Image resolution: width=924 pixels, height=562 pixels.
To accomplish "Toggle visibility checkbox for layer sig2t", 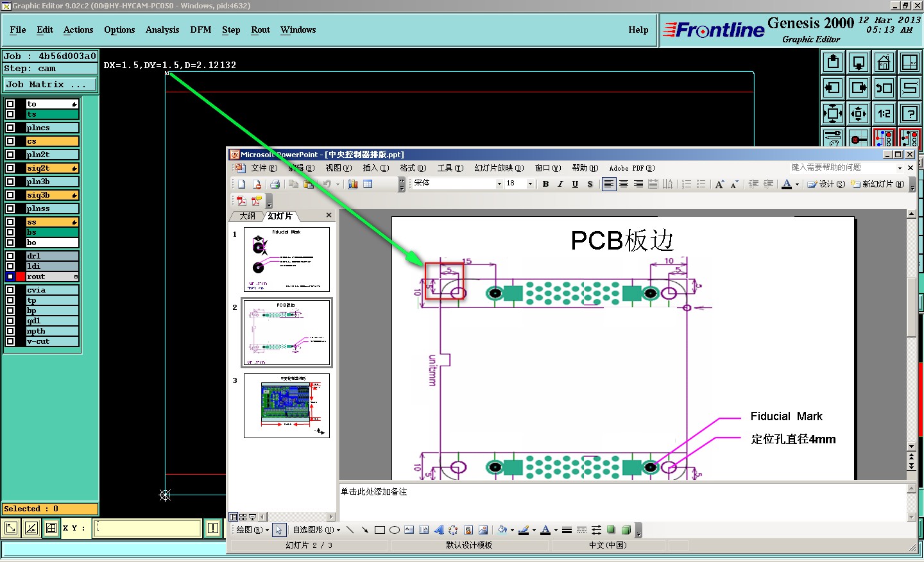I will [10, 168].
